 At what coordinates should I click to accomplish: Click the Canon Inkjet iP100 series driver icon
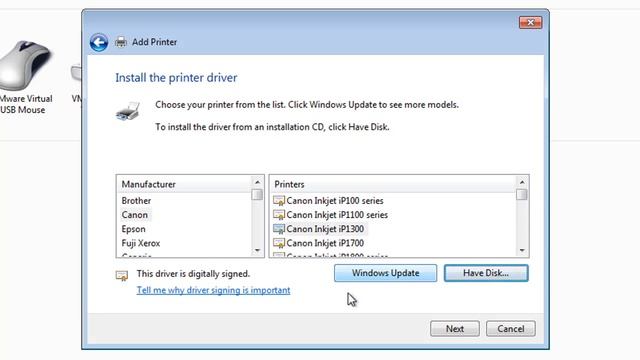[279, 201]
